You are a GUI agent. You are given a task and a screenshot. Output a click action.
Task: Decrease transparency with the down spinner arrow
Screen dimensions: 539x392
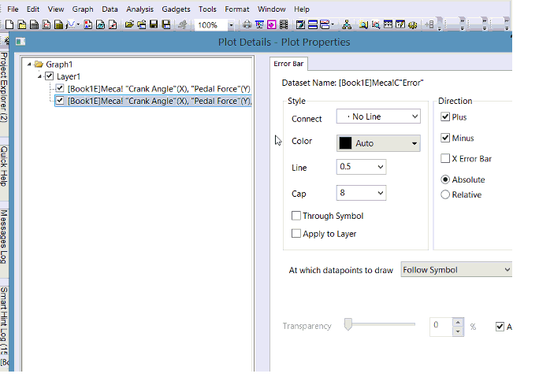[x=458, y=331]
